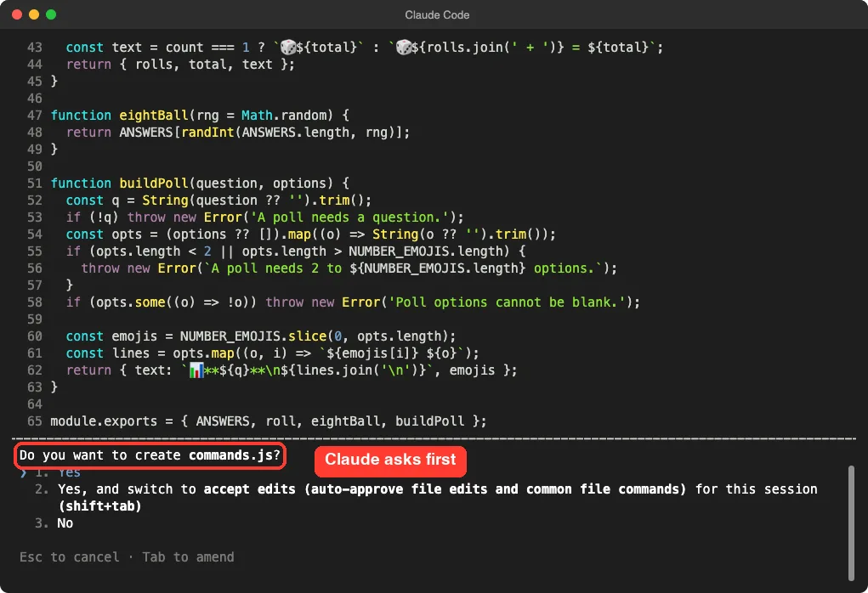Click the scrollbar at the terminal's right edge
868x593 pixels.
[851, 522]
